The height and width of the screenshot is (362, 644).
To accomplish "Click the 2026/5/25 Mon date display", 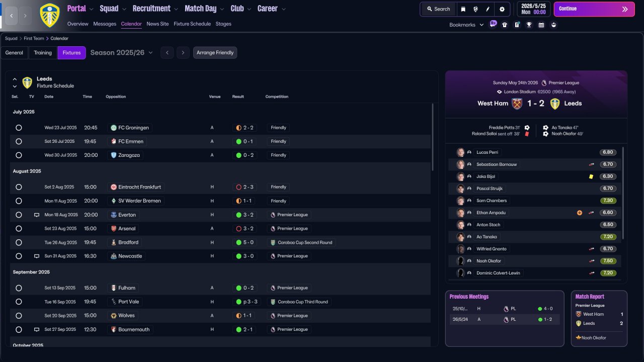I will point(533,9).
